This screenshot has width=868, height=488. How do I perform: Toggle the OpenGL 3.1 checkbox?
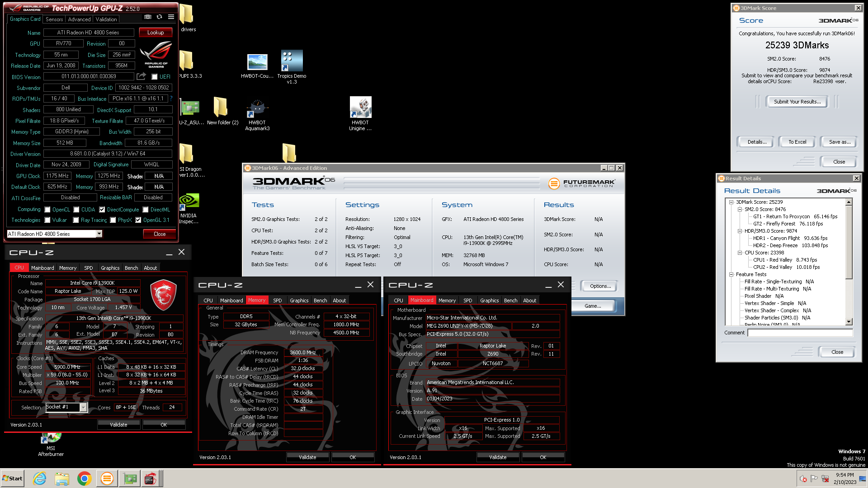[x=138, y=220]
